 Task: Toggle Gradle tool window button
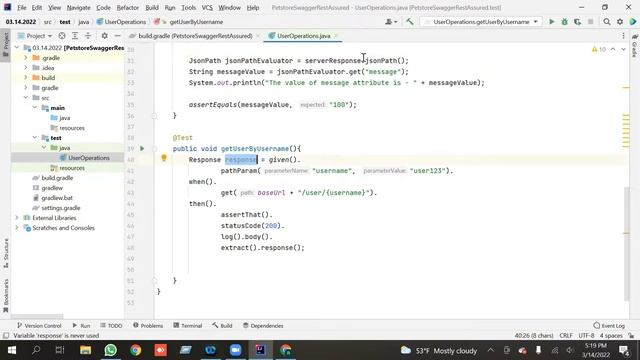[634, 46]
